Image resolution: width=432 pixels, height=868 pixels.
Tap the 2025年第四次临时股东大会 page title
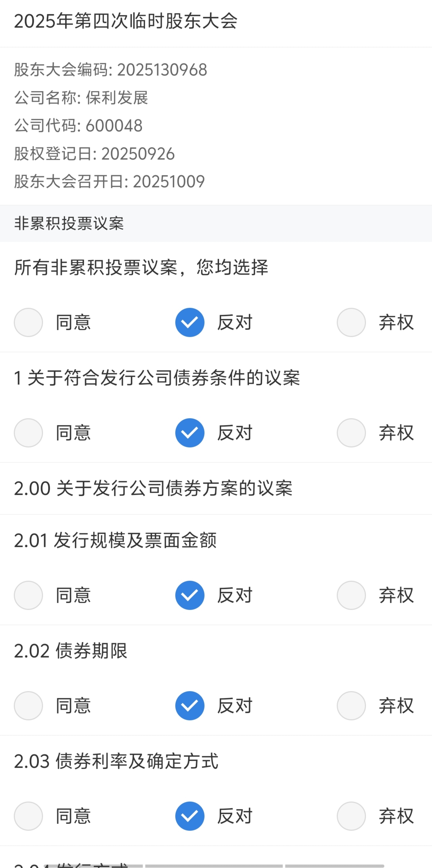tap(126, 22)
